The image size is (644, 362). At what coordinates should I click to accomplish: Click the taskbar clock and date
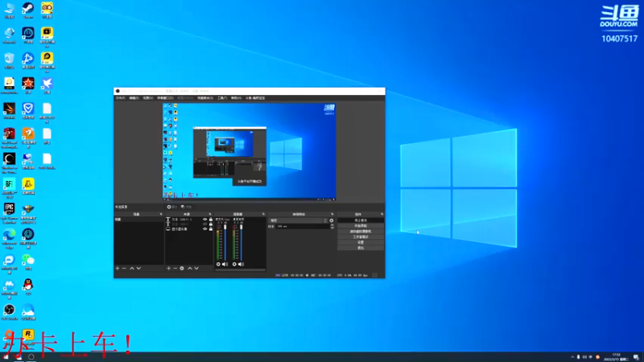click(x=617, y=357)
